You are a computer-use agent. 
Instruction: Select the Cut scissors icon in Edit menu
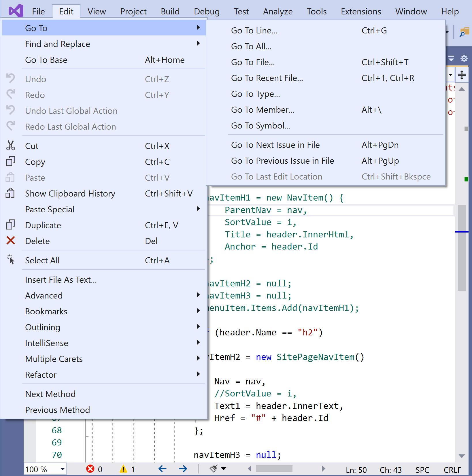pos(11,146)
